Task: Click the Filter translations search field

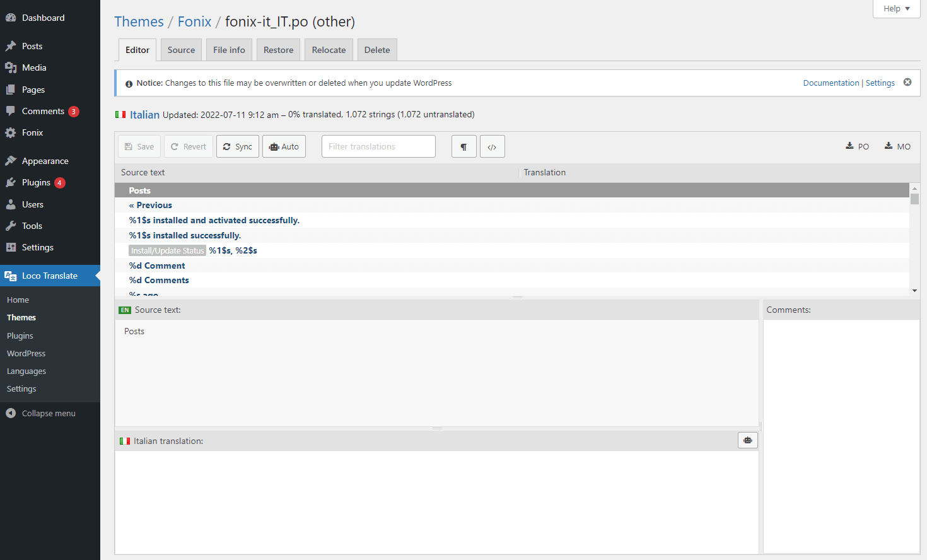Action: pos(378,147)
